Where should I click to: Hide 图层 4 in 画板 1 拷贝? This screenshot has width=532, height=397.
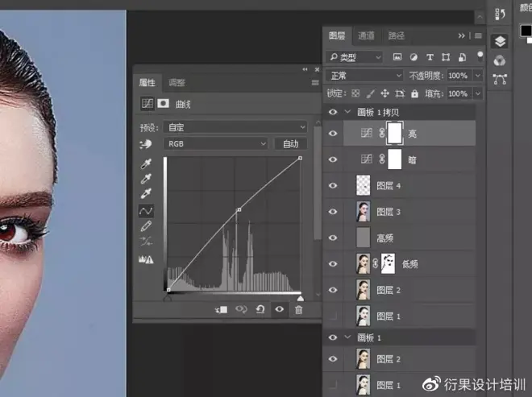point(333,185)
